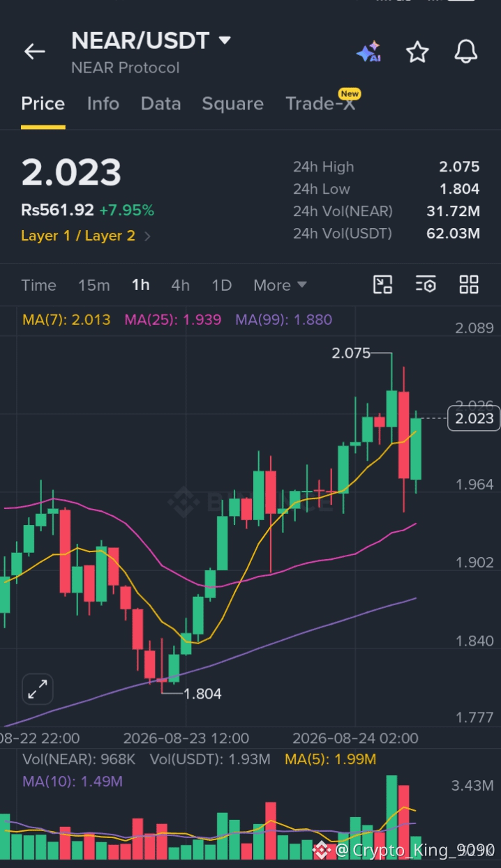The height and width of the screenshot is (868, 501).
Task: Click the Vol(USDT): 1.93M label
Action: click(209, 759)
